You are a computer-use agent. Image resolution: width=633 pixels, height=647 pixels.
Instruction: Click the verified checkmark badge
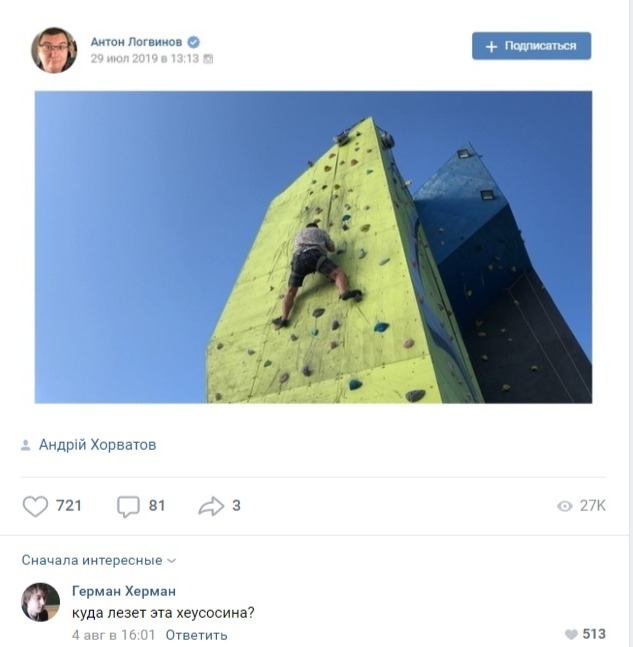[194, 42]
